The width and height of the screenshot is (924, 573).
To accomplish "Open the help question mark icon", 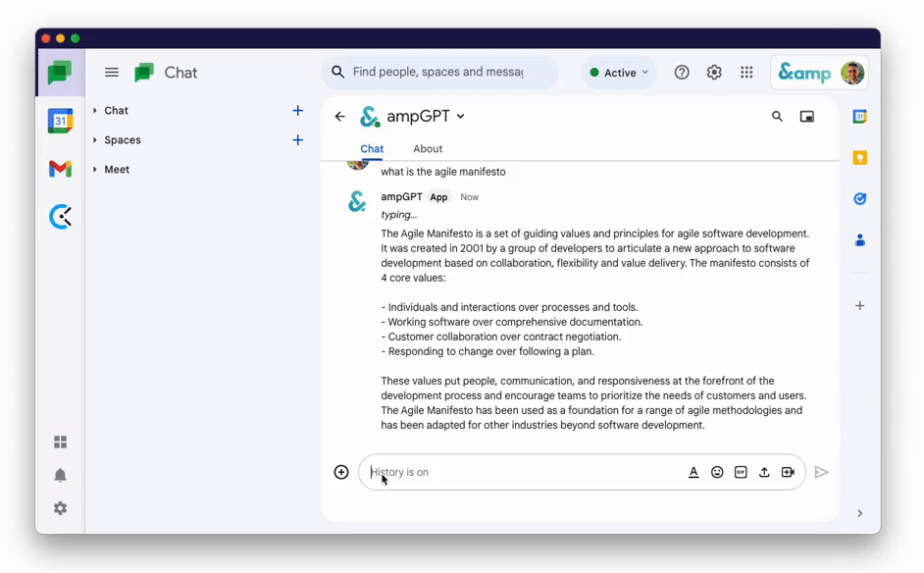I will (x=682, y=73).
